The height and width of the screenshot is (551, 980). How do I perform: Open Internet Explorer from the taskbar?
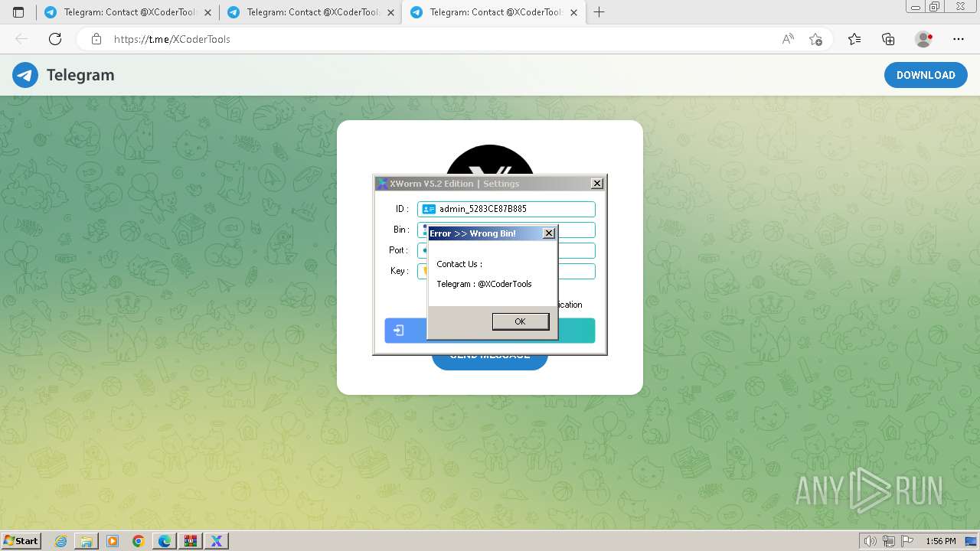[x=60, y=541]
